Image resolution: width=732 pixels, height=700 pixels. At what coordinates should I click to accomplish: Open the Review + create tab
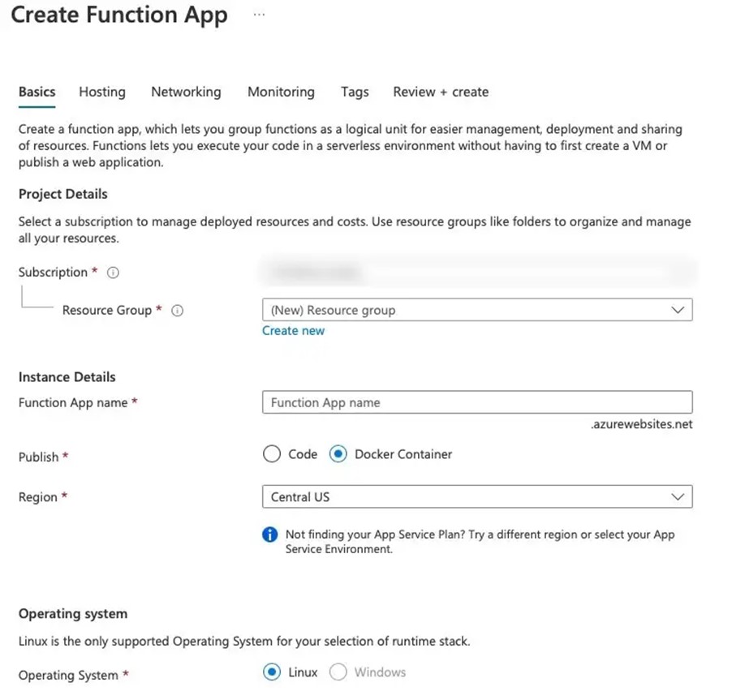[441, 92]
